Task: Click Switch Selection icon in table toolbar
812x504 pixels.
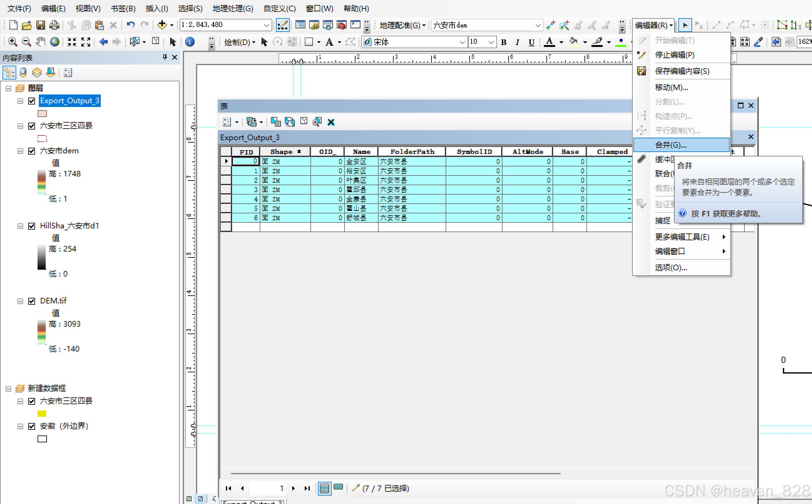Action: 289,122
